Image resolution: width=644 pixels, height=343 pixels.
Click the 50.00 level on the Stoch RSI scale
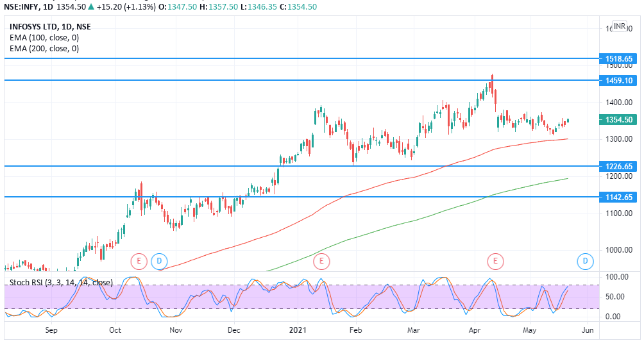[x=613, y=296]
